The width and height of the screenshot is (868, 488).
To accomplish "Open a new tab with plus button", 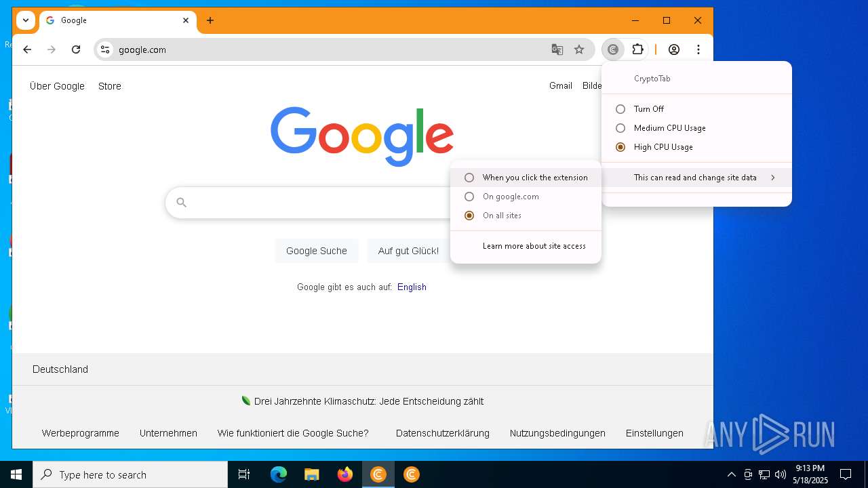I will pos(210,20).
